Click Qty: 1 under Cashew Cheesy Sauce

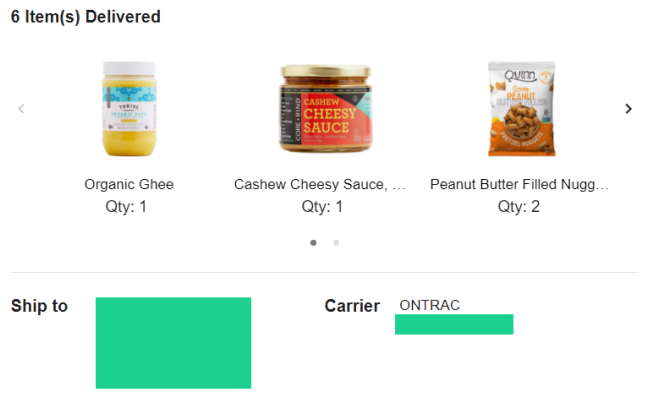[x=322, y=206]
